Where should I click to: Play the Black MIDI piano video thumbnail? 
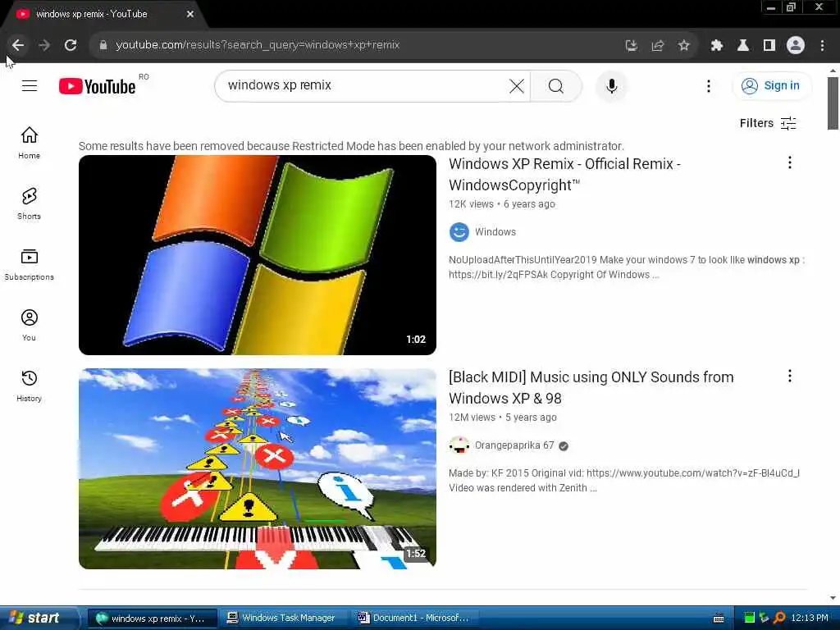(257, 468)
